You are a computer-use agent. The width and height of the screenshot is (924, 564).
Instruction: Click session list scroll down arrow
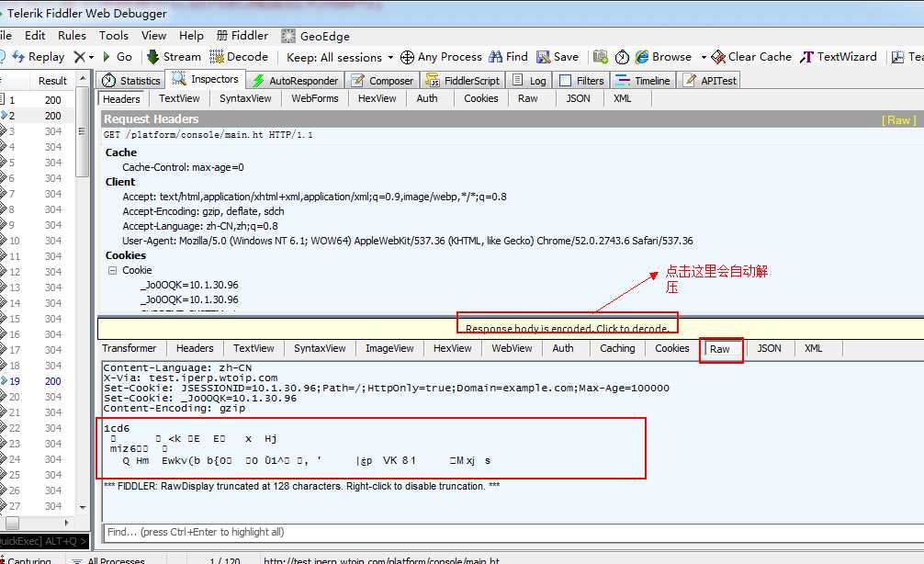point(83,507)
